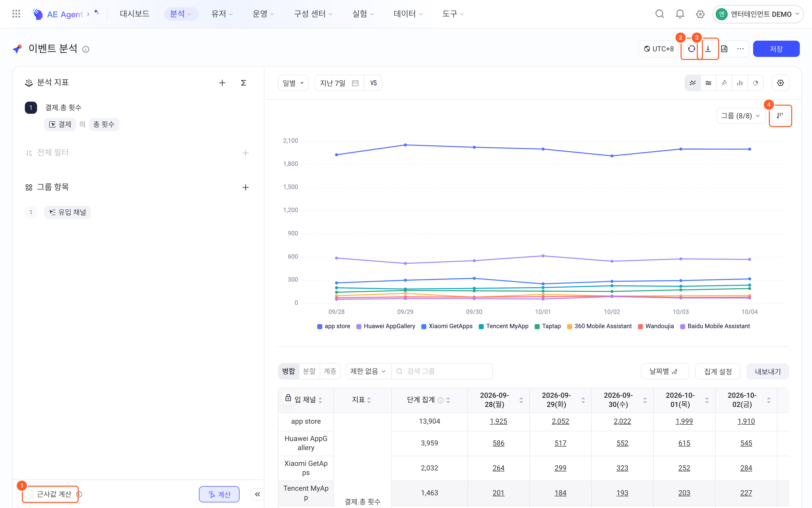
Task: Toggle Huawei AppGallery legend series
Action: click(x=385, y=326)
